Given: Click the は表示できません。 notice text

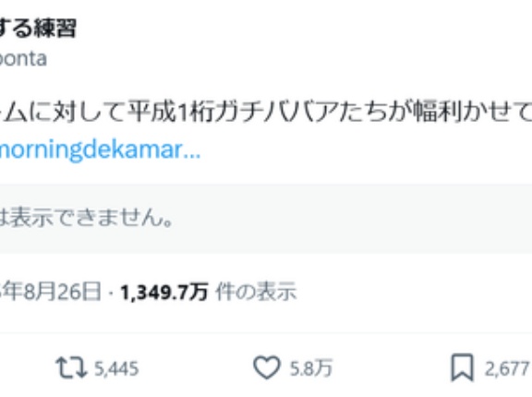Looking at the screenshot, I should click(87, 218).
